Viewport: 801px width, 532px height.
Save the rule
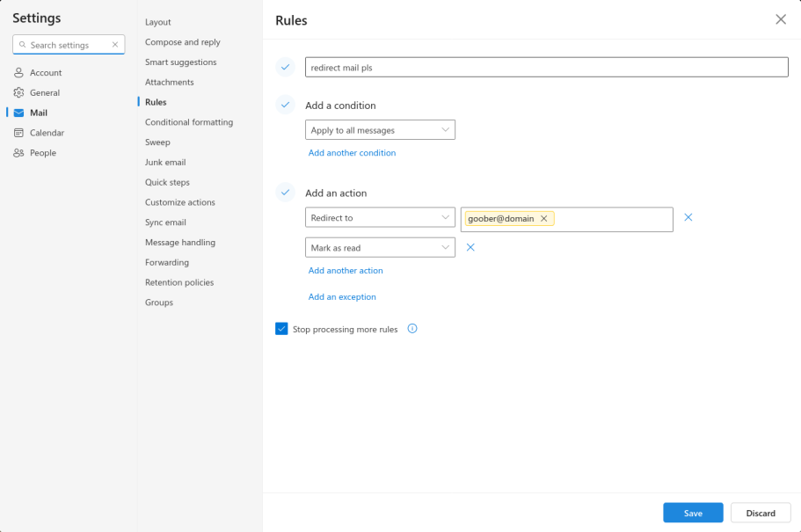(693, 513)
